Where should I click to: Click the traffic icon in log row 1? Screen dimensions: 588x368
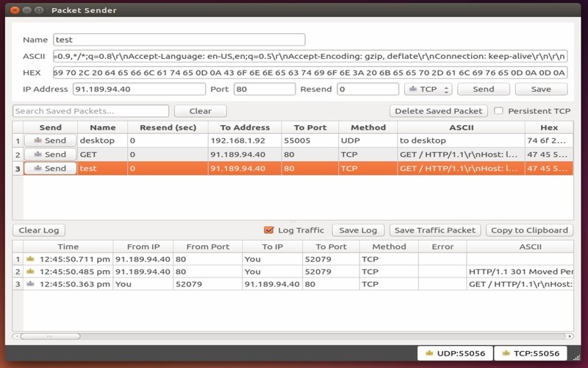click(x=30, y=259)
